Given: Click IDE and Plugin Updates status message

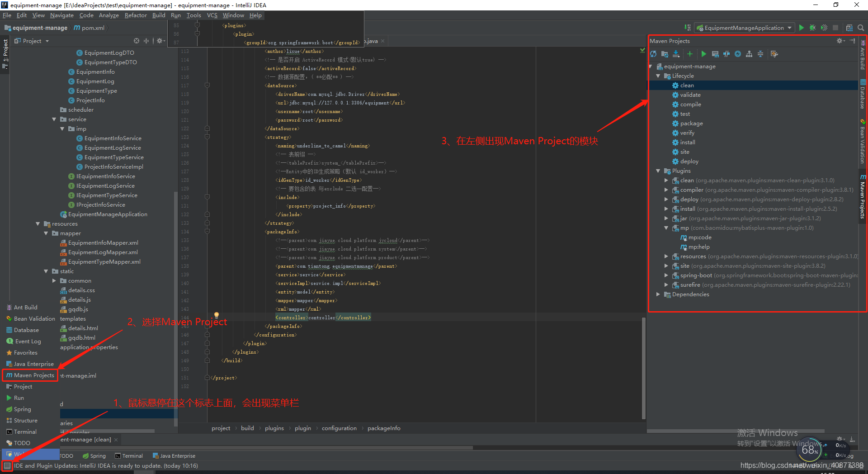Looking at the screenshot, I should [x=106, y=466].
